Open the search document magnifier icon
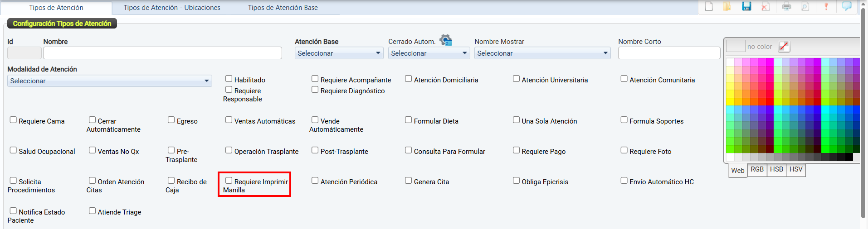The height and width of the screenshot is (229, 868). pyautogui.click(x=805, y=6)
